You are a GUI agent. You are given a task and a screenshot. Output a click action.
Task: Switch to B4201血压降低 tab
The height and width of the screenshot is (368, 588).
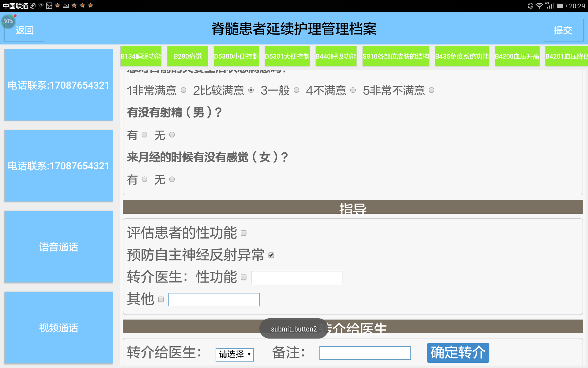567,56
